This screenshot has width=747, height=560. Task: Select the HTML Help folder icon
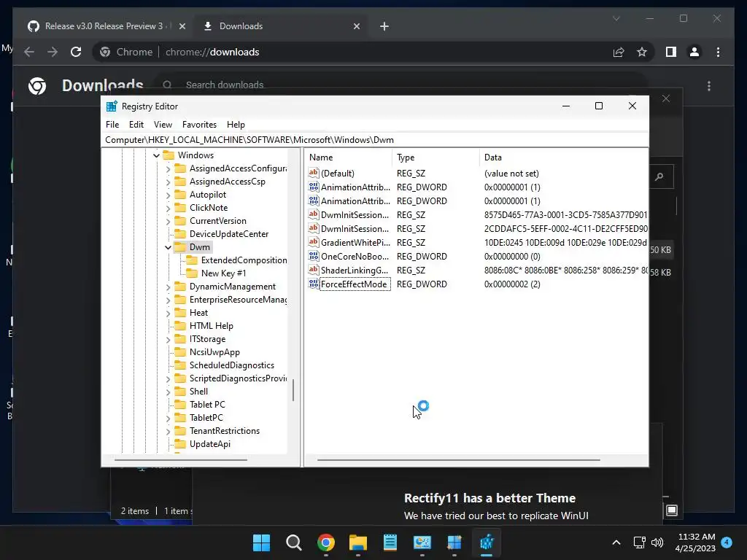(x=180, y=326)
